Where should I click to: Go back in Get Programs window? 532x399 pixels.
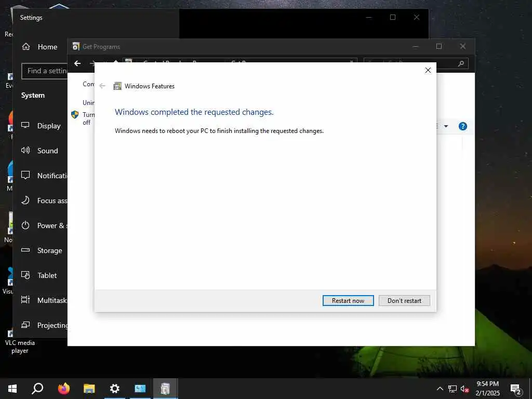[x=77, y=63]
